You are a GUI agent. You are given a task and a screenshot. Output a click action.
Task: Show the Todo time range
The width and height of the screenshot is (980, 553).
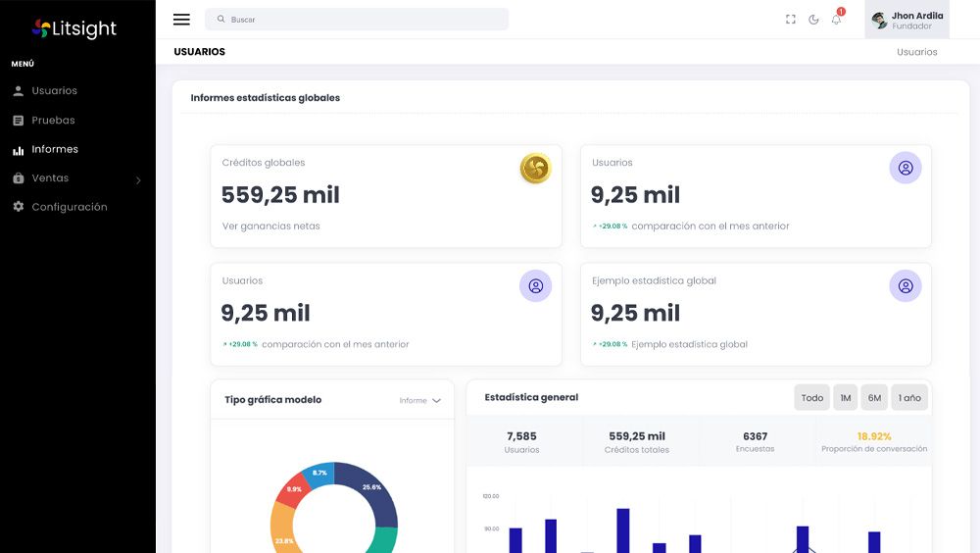pyautogui.click(x=811, y=398)
